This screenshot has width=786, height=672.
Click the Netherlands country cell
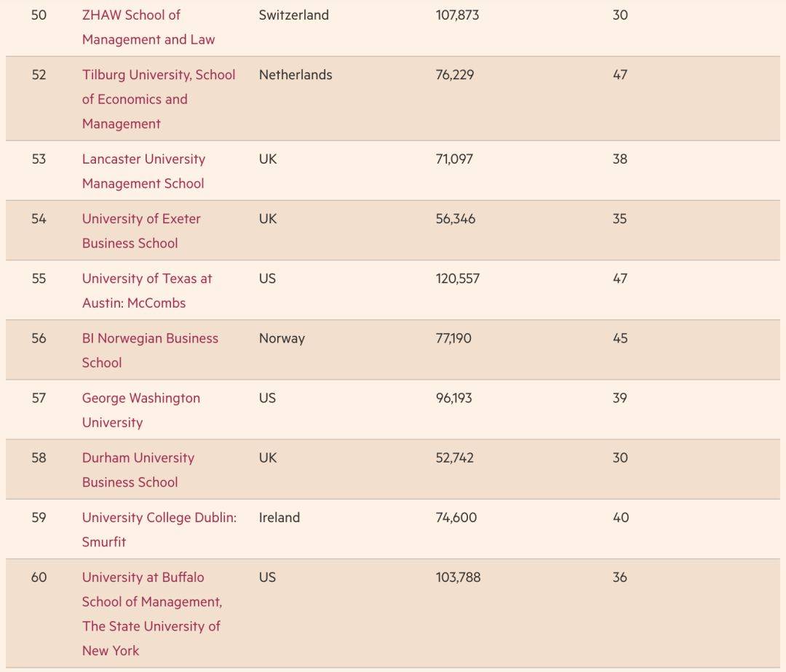click(295, 75)
